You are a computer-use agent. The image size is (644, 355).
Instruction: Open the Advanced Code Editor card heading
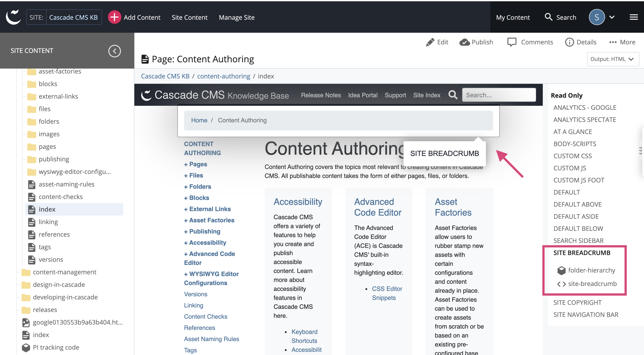coord(378,207)
